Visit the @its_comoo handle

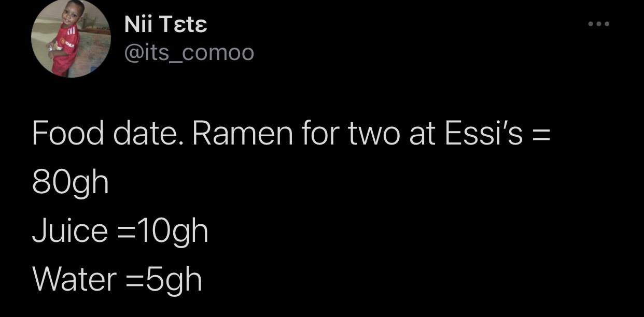tap(189, 52)
